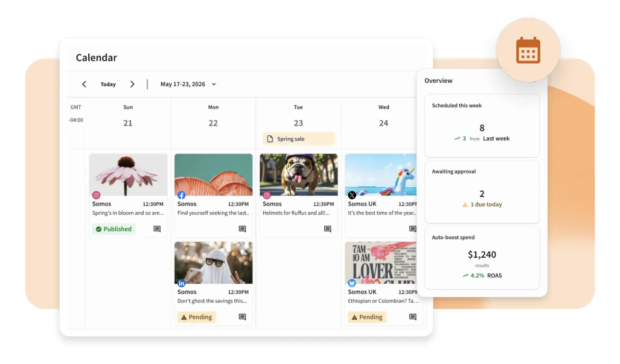
Task: Open the unicorn pool float post thumbnail
Action: point(381,175)
